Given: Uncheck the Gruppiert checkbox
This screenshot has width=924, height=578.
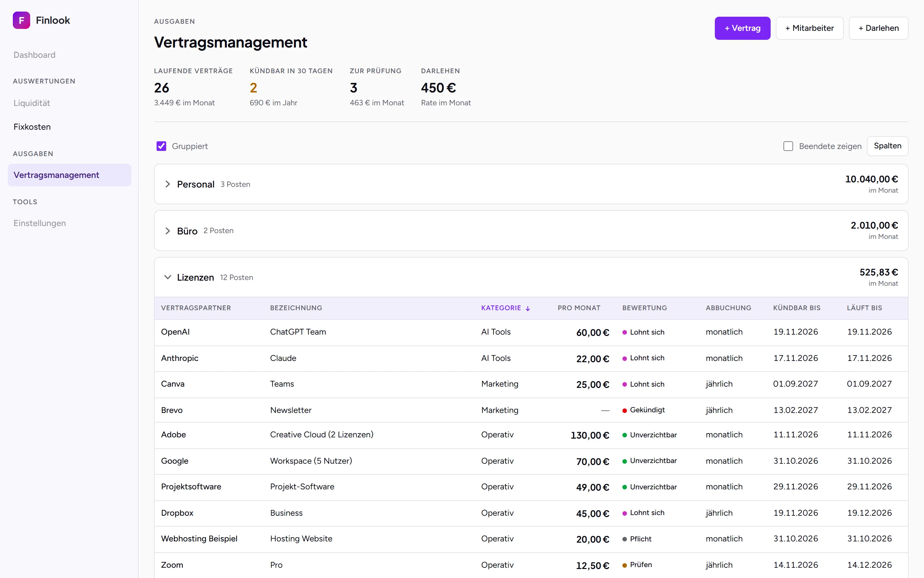Looking at the screenshot, I should click(161, 146).
